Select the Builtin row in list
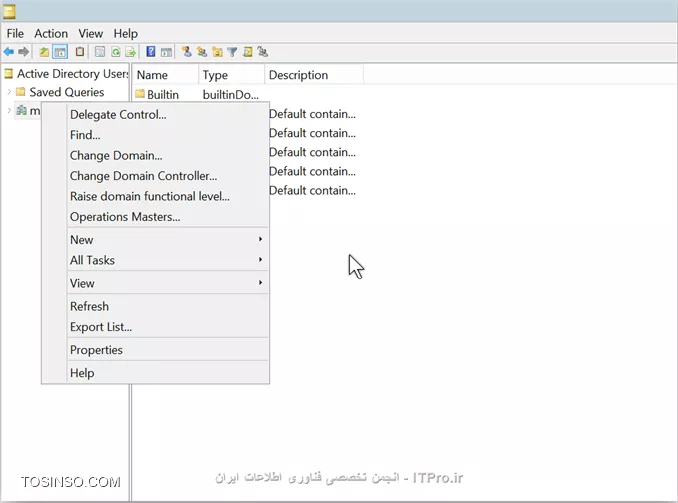 [x=163, y=94]
